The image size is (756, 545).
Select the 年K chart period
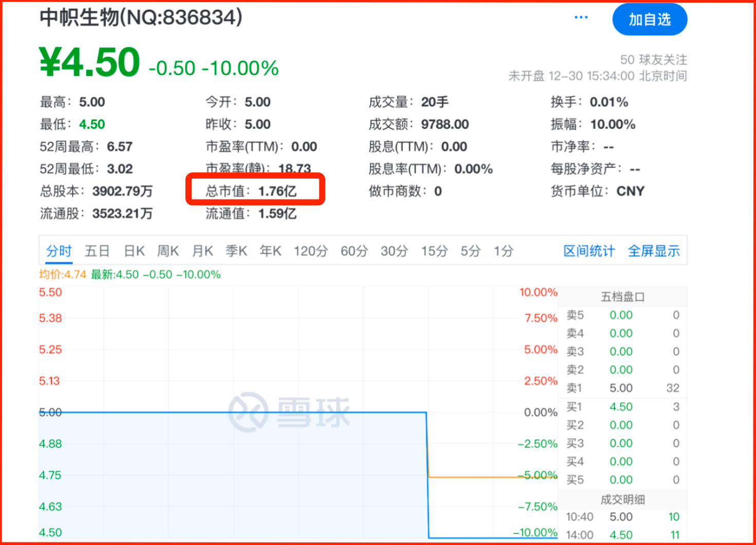(x=270, y=251)
